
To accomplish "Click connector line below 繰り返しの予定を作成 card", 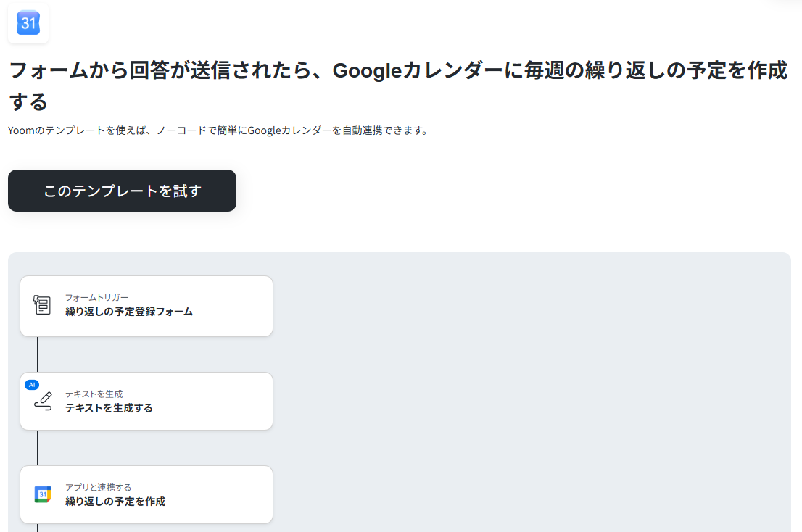I will (x=38, y=528).
